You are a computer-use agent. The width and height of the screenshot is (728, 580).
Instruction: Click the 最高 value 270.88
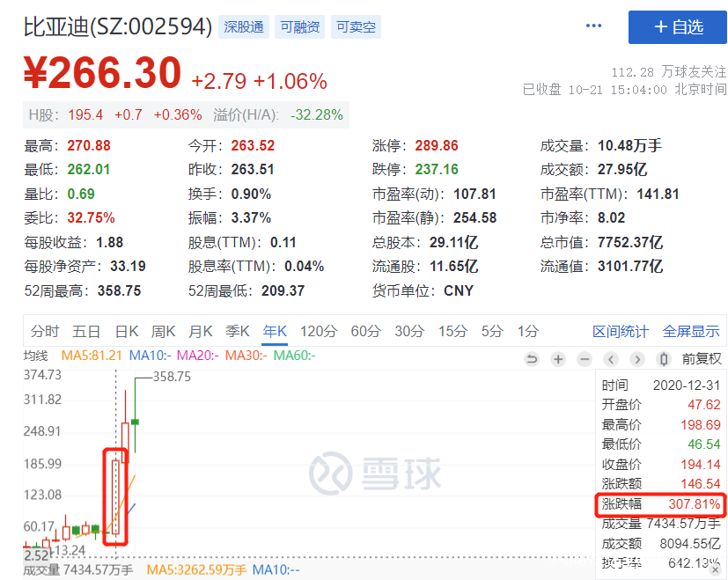(89, 146)
